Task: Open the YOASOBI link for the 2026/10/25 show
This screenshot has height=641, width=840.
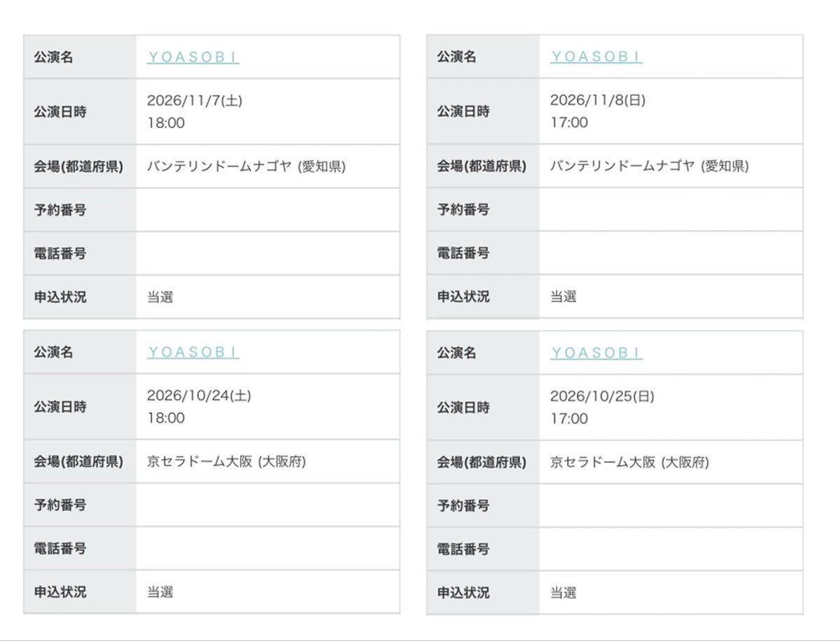Action: (x=596, y=353)
